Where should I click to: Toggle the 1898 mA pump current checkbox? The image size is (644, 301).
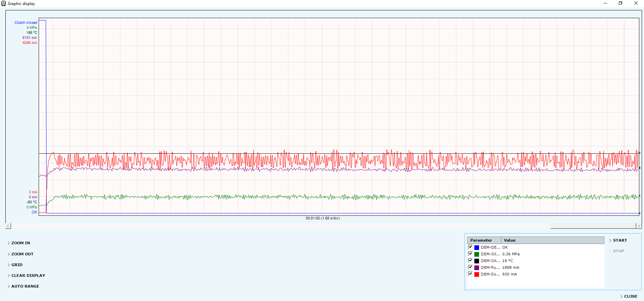click(470, 267)
